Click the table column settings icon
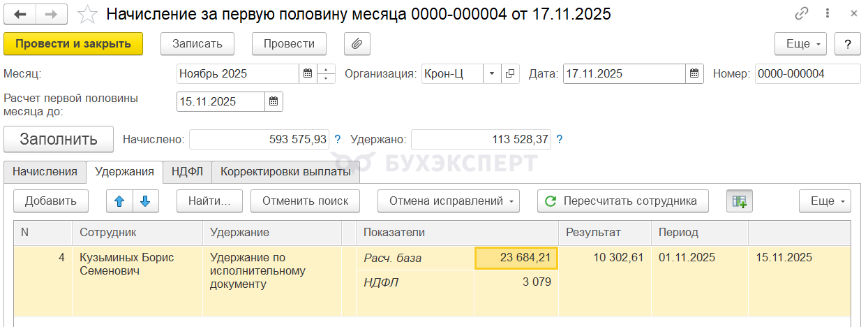868x327 pixels. pyautogui.click(x=739, y=201)
